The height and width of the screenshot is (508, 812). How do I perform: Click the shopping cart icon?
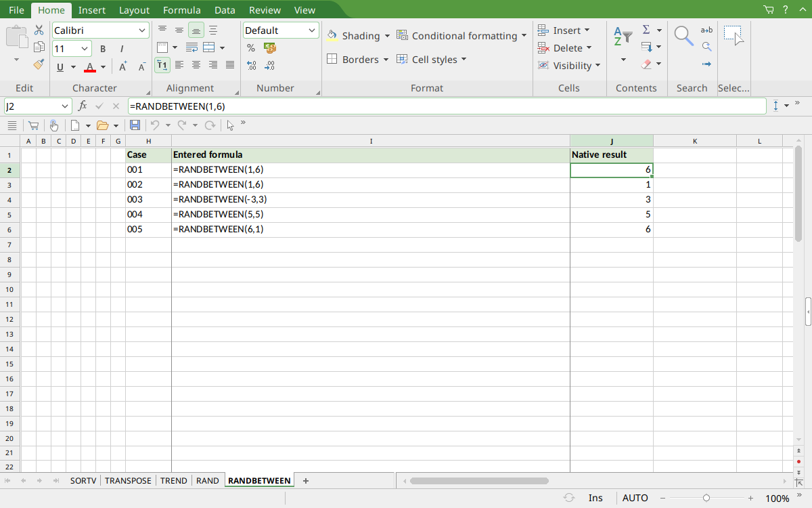tap(33, 125)
